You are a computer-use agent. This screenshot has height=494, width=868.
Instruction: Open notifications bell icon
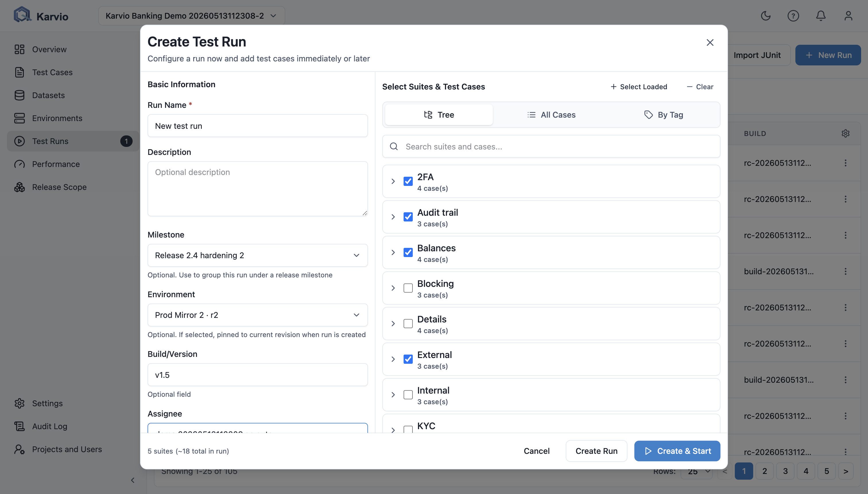[821, 15]
